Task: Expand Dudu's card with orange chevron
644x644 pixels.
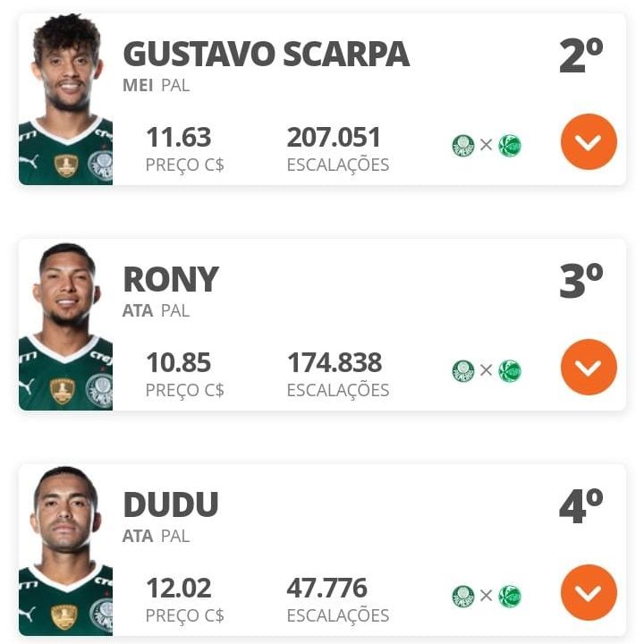Action: (x=589, y=593)
